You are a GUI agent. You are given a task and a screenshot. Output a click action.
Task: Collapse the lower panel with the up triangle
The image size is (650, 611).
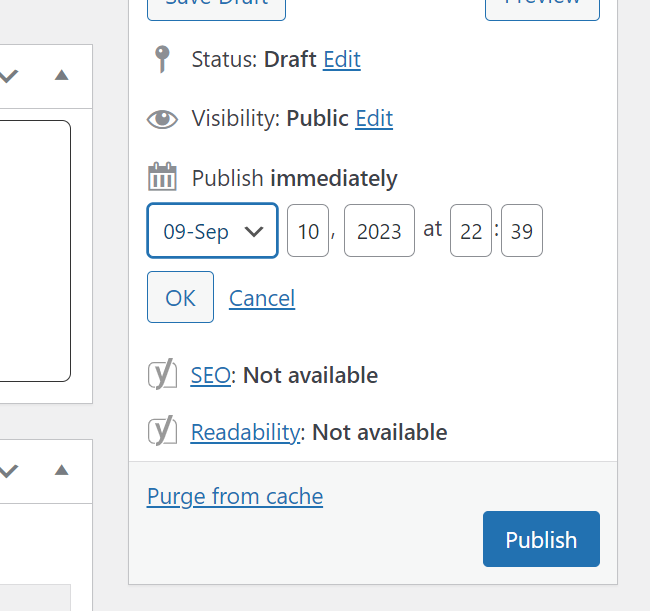click(62, 470)
